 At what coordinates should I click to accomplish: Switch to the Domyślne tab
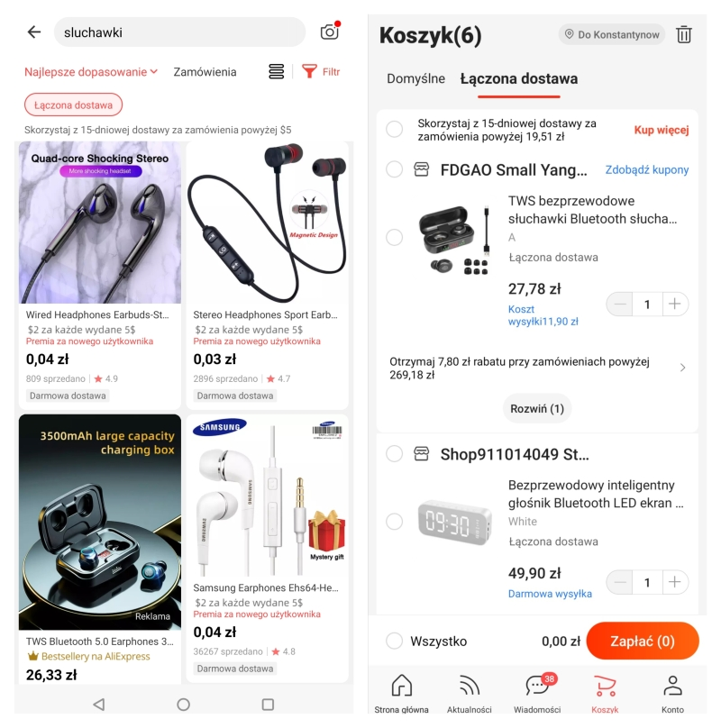(x=415, y=78)
